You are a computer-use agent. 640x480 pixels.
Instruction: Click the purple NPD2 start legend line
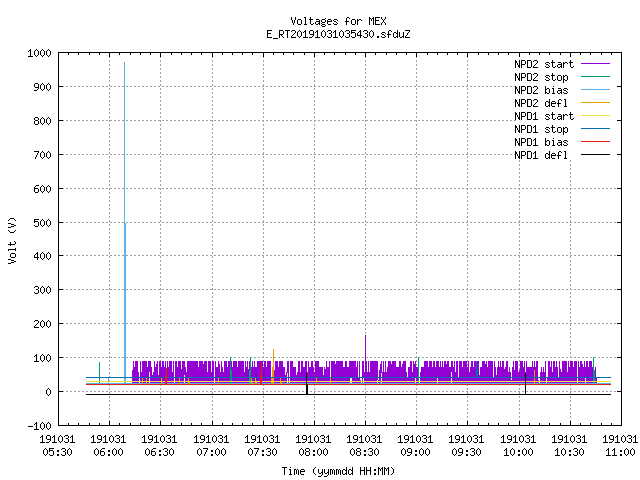[595, 64]
